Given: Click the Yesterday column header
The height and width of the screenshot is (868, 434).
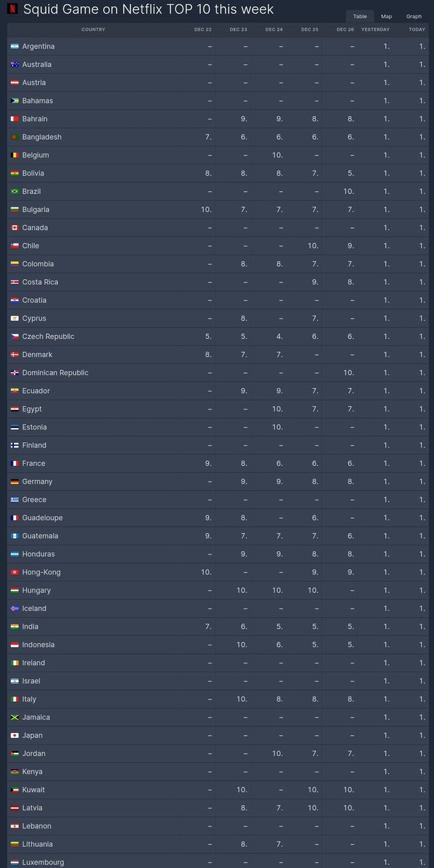Looking at the screenshot, I should 376,30.
